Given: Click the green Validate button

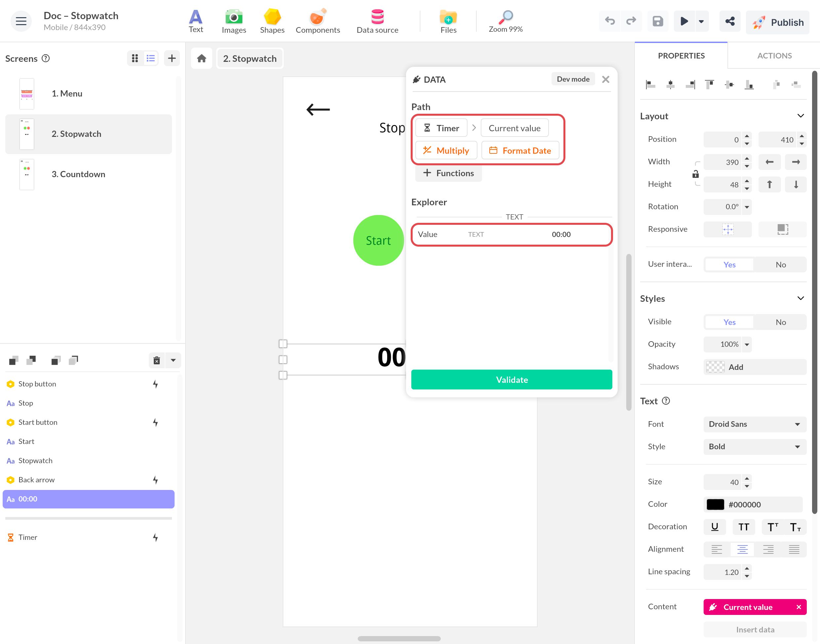Looking at the screenshot, I should pos(511,380).
